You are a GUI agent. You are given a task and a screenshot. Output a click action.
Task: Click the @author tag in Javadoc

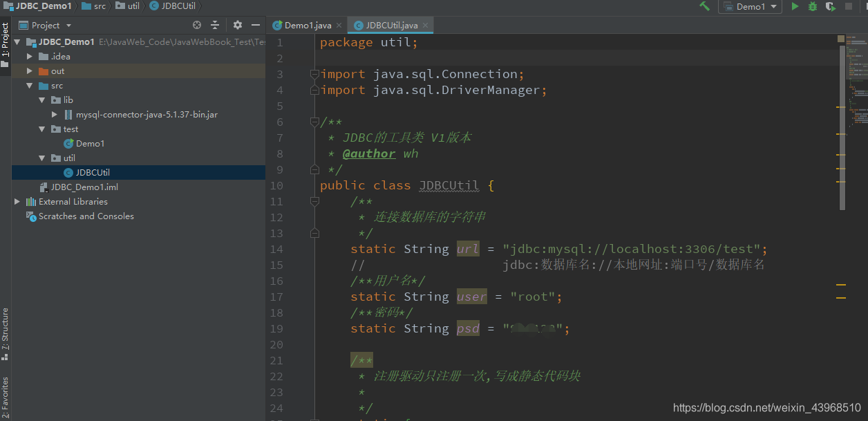pos(369,153)
